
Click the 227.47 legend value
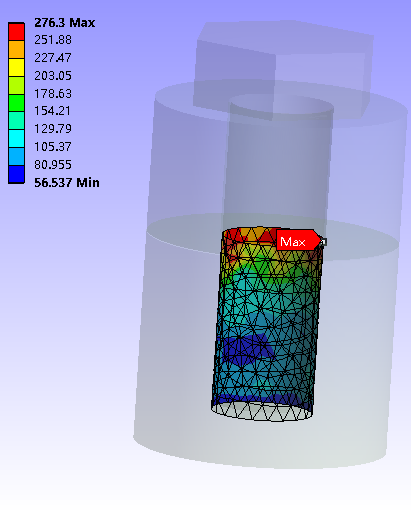pos(53,58)
